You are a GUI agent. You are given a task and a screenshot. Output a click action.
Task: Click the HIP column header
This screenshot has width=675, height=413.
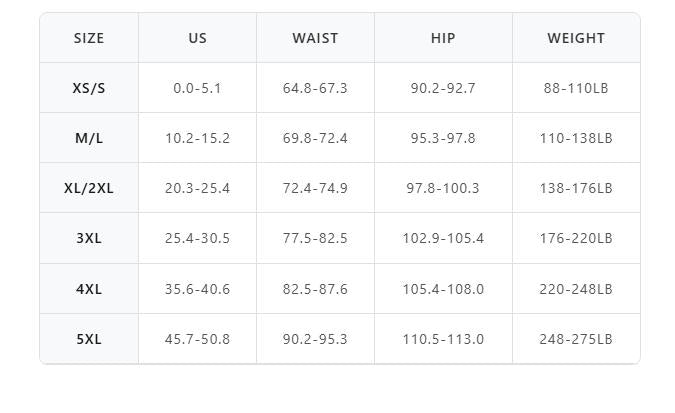(443, 38)
